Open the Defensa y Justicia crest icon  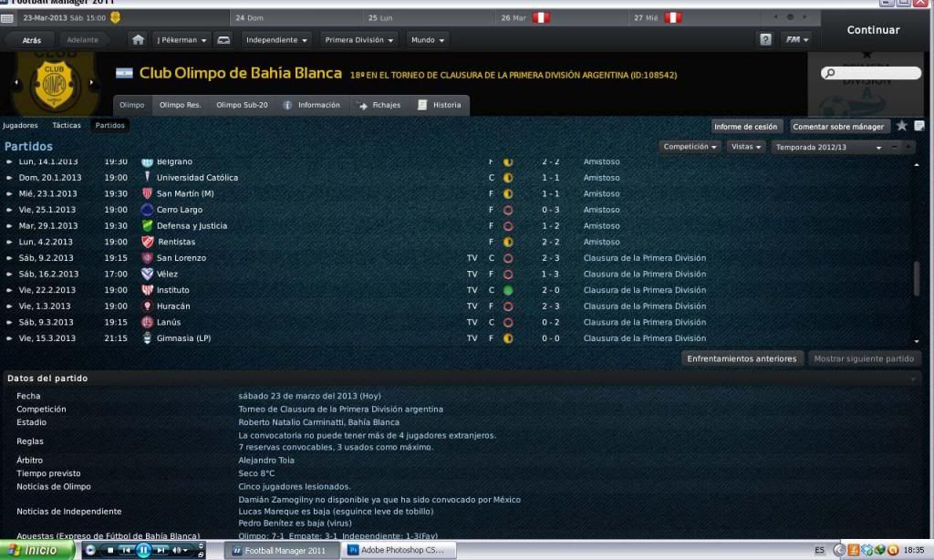147,226
